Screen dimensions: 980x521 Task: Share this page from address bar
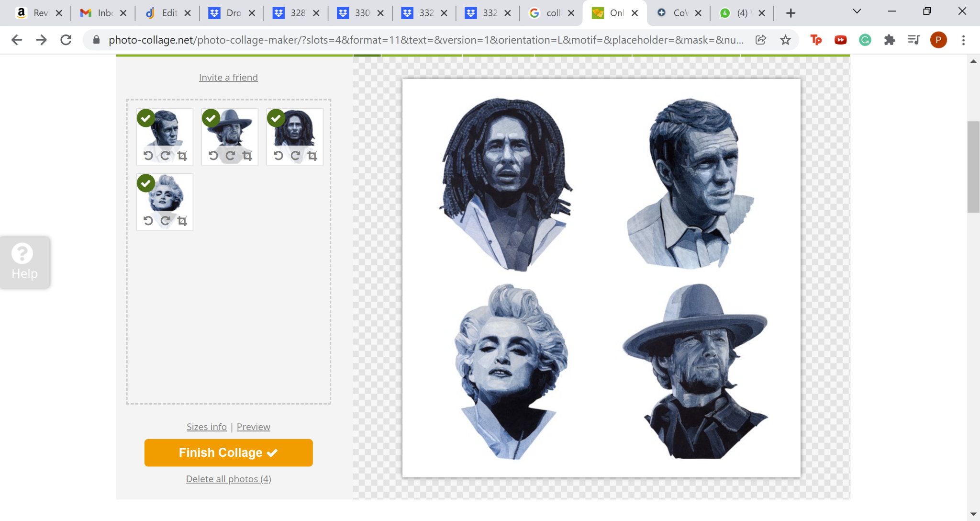tap(761, 40)
